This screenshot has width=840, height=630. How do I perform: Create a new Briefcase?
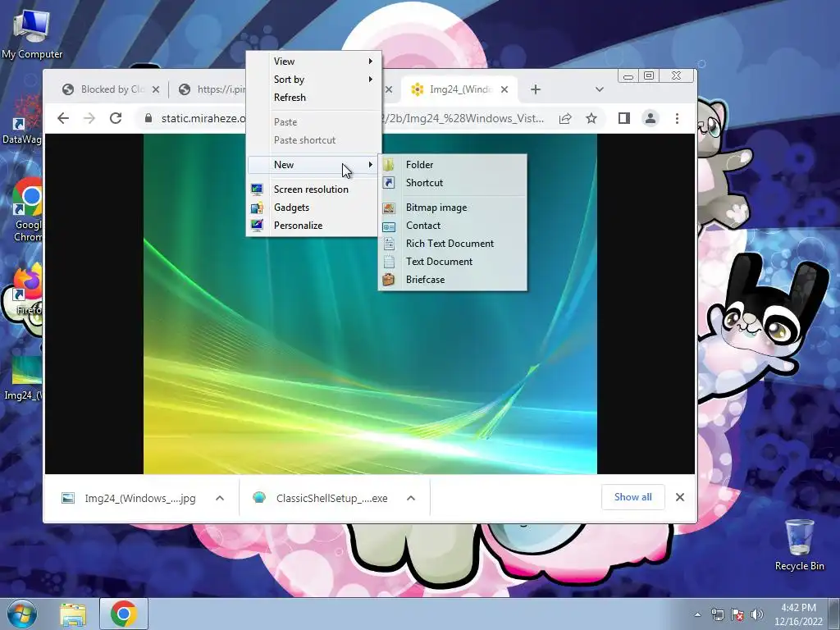point(452,280)
